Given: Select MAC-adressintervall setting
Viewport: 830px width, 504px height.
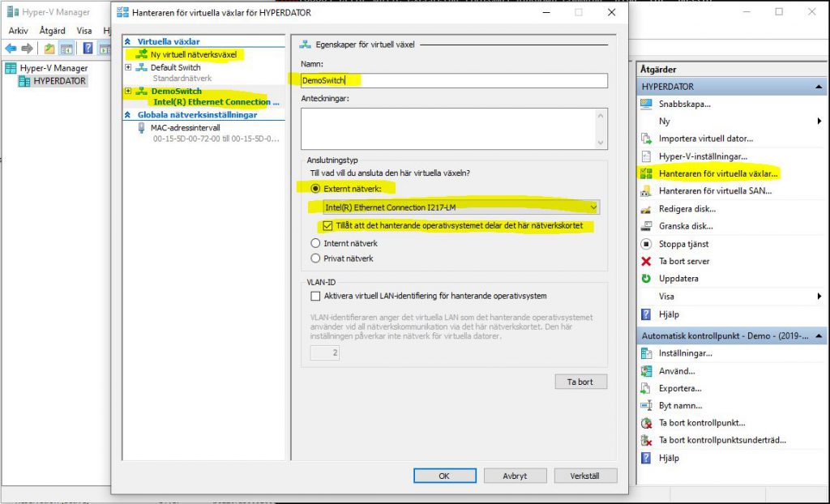Looking at the screenshot, I should 186,127.
